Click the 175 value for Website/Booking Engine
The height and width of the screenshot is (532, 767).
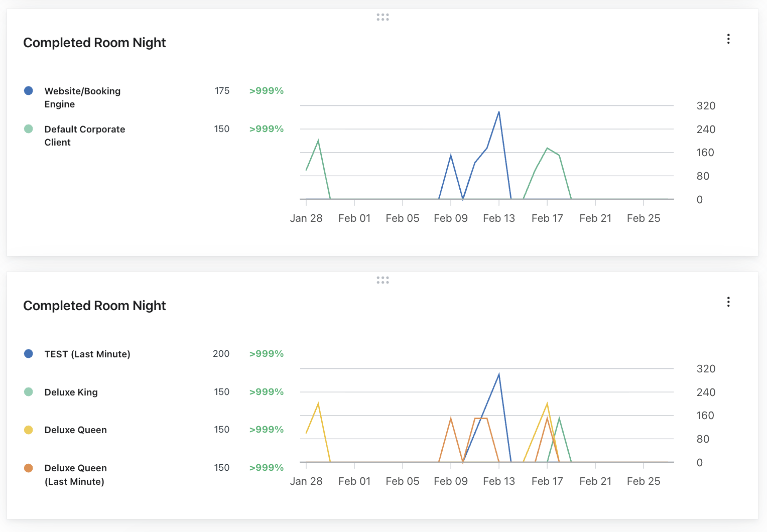tap(222, 91)
